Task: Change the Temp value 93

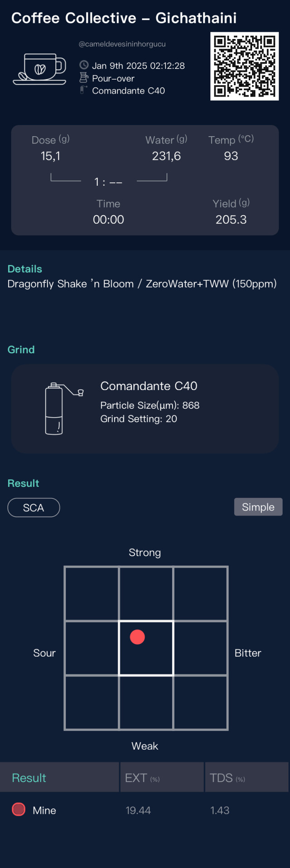Action: point(231,156)
